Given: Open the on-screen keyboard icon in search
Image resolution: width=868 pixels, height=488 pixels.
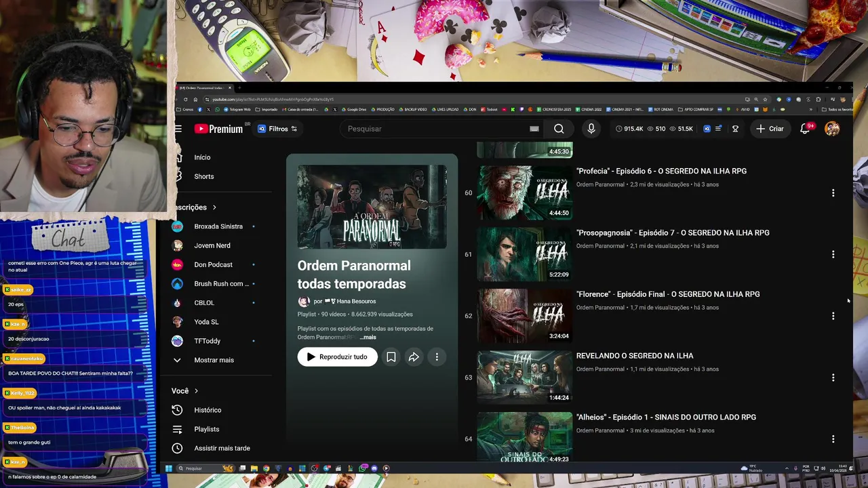Looking at the screenshot, I should click(x=534, y=129).
